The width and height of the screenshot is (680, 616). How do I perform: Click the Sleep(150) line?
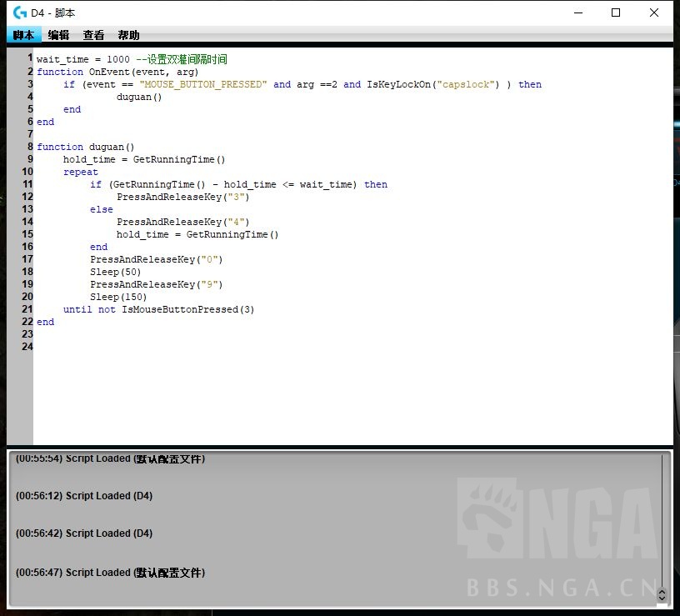(118, 297)
